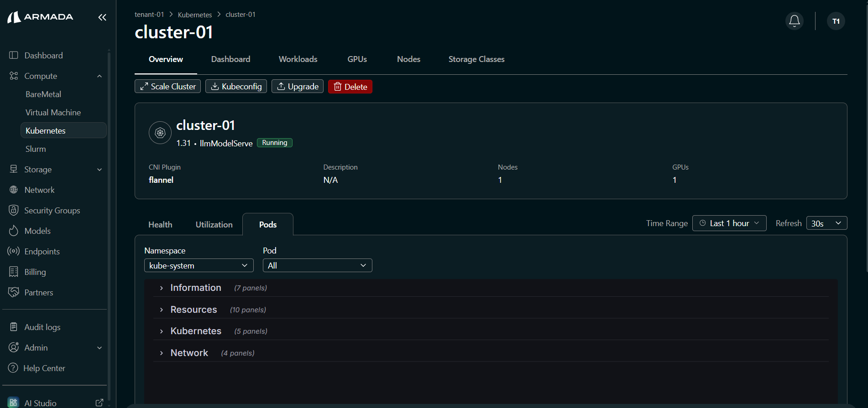This screenshot has height=408, width=868.
Task: Switch to the Overview tab
Action: click(166, 59)
